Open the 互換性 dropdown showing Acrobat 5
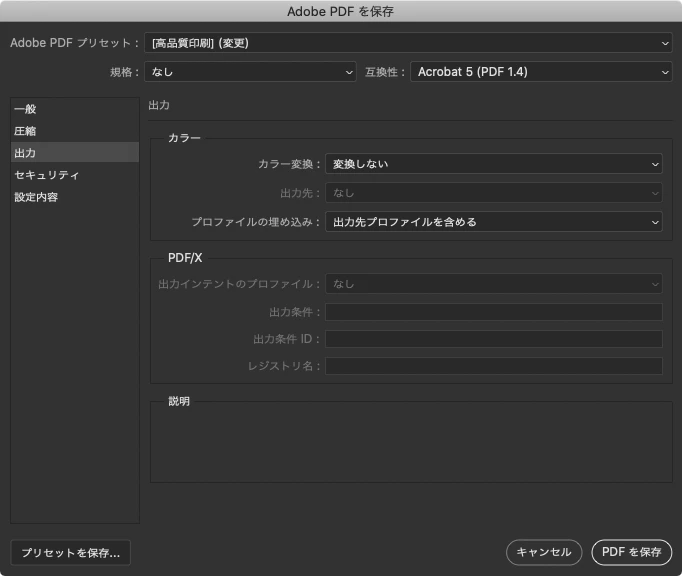The height and width of the screenshot is (576, 682). tap(541, 72)
